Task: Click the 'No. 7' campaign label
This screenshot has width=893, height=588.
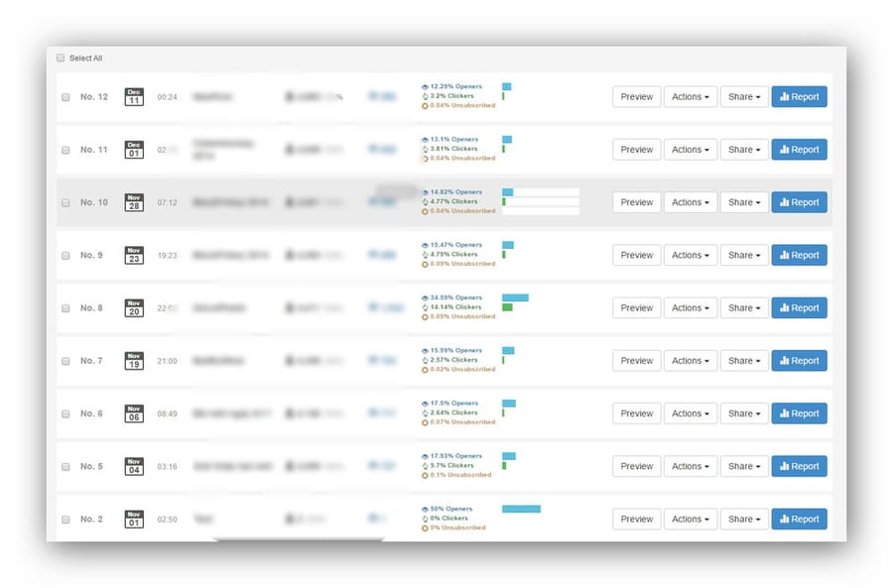Action: tap(91, 361)
